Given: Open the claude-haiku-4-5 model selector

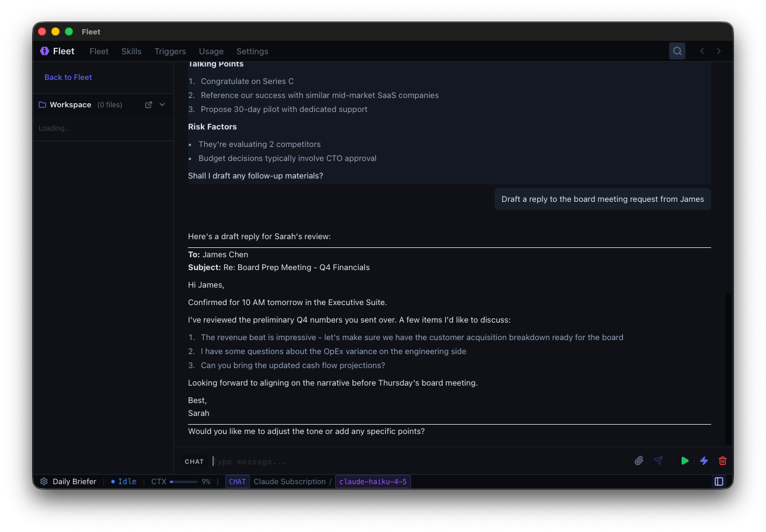Looking at the screenshot, I should 372,481.
